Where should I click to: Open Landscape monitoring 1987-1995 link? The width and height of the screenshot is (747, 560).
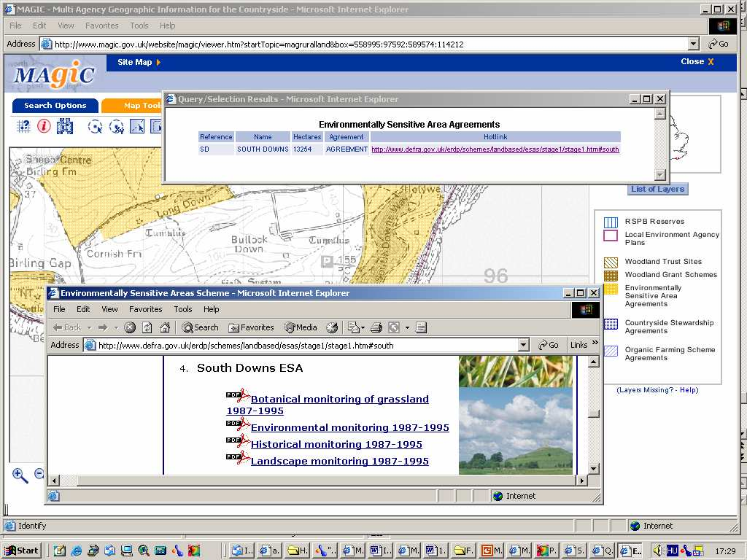340,461
